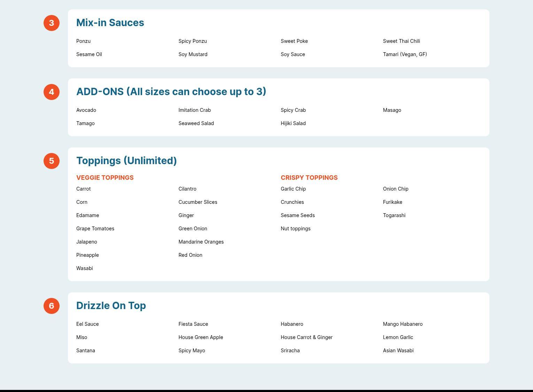The image size is (533, 392).
Task: Pick the "Spicy Crab" add-on
Action: pyautogui.click(x=293, y=110)
